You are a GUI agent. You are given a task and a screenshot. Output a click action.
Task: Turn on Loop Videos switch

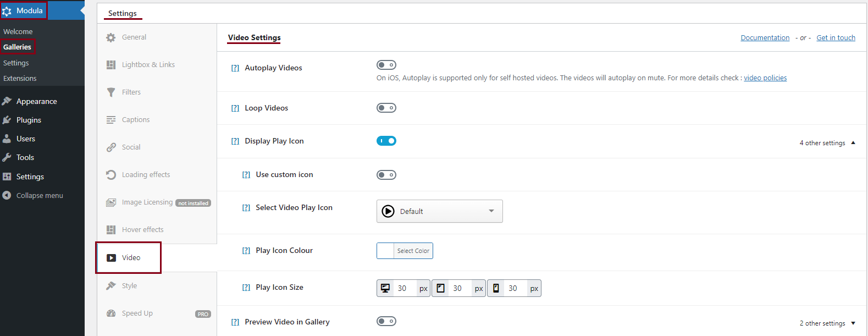(386, 108)
